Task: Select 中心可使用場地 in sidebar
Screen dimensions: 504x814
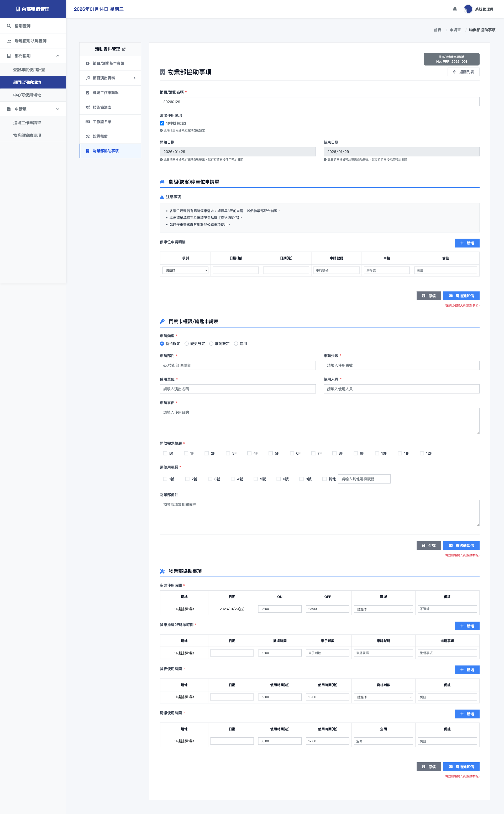Action: pyautogui.click(x=27, y=95)
